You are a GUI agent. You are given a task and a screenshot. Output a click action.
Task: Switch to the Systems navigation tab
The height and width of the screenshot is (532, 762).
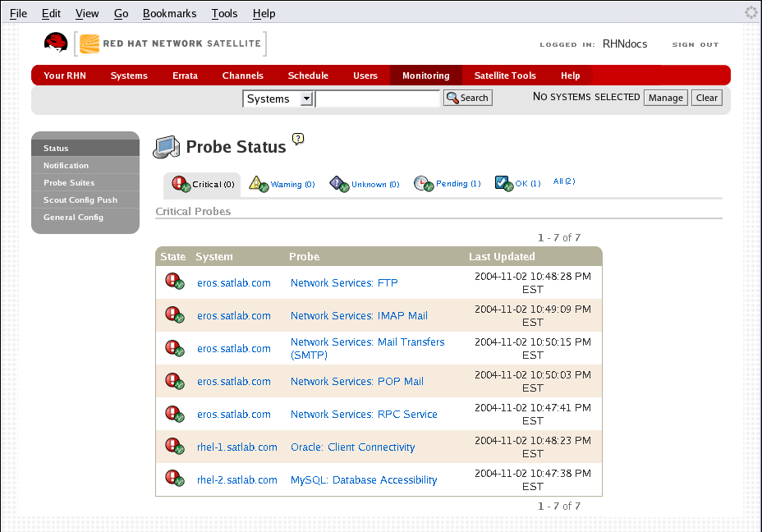[129, 76]
